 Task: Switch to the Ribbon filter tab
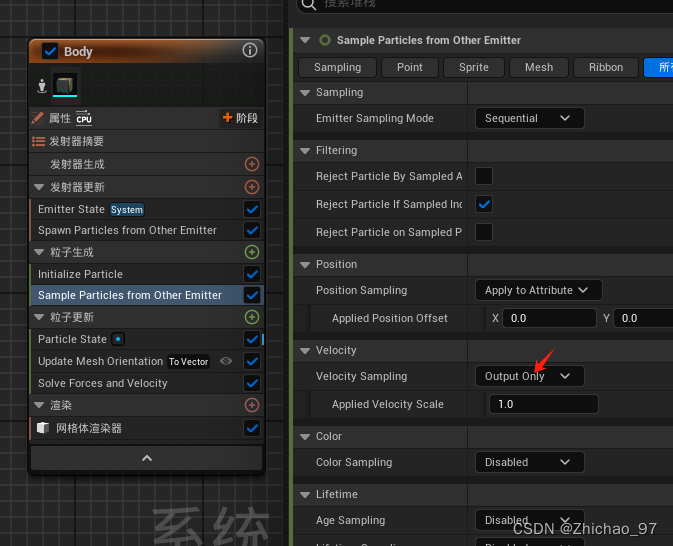coord(606,67)
